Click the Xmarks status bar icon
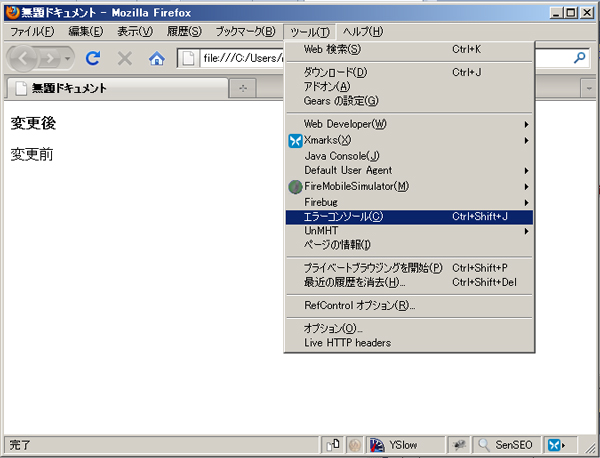This screenshot has height=458, width=600. (x=556, y=445)
